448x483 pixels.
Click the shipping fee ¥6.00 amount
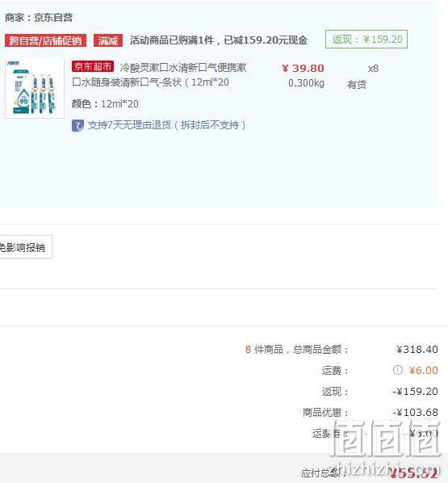pos(423,370)
